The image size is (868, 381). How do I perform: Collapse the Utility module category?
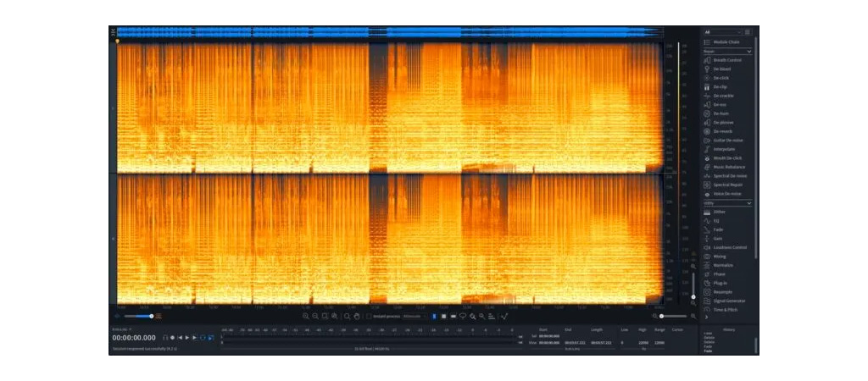tap(748, 203)
